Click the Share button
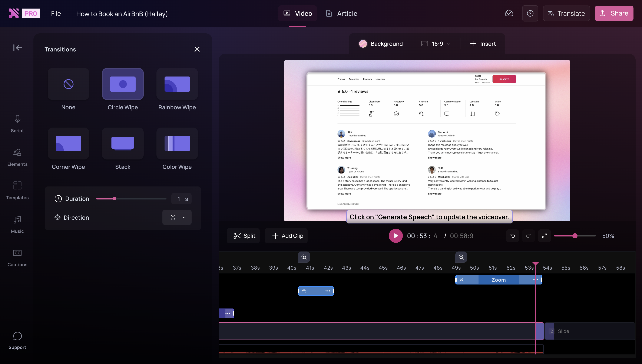 tap(614, 13)
